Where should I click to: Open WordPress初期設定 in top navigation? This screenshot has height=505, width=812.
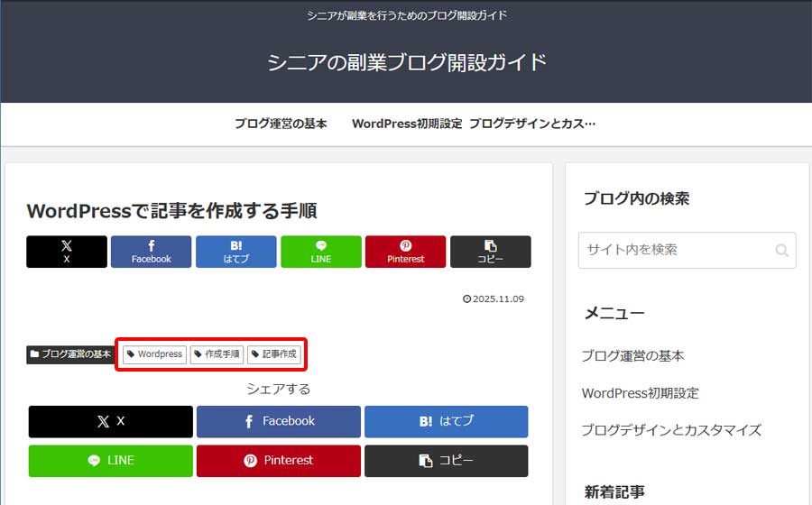coord(407,124)
